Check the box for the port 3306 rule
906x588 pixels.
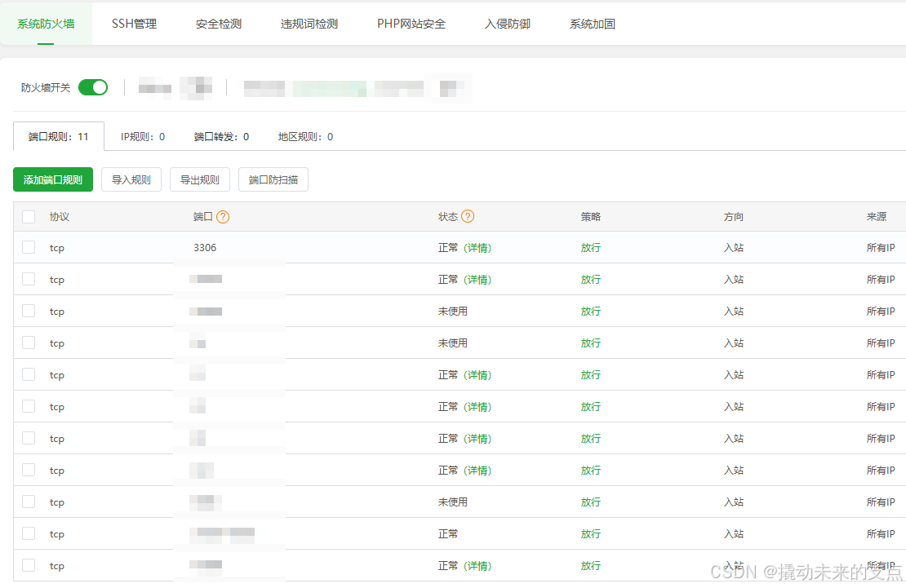pyautogui.click(x=29, y=247)
